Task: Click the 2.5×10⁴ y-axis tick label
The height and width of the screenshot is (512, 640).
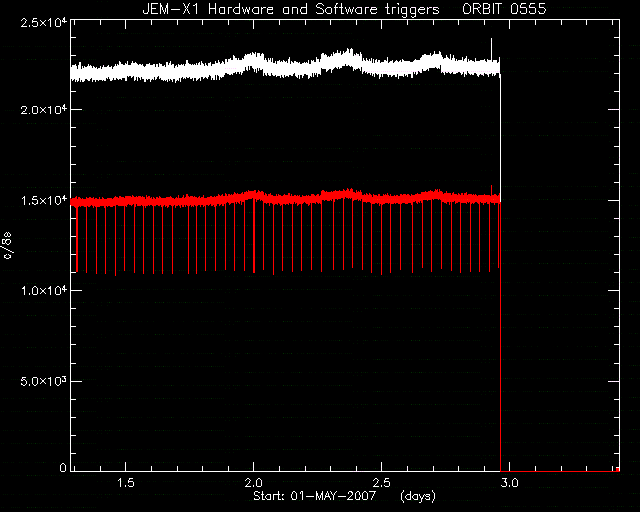Action: [x=43, y=23]
